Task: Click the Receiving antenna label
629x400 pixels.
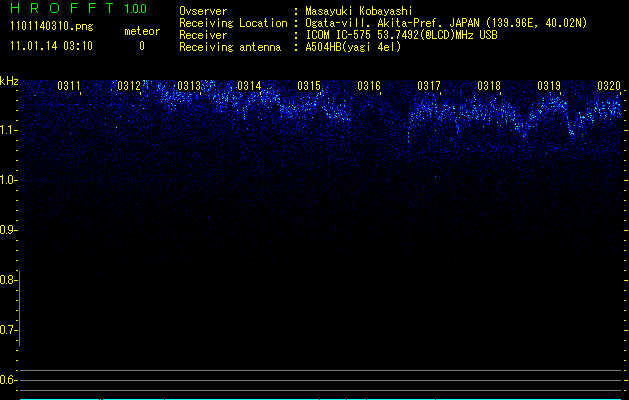Action: pyautogui.click(x=230, y=47)
